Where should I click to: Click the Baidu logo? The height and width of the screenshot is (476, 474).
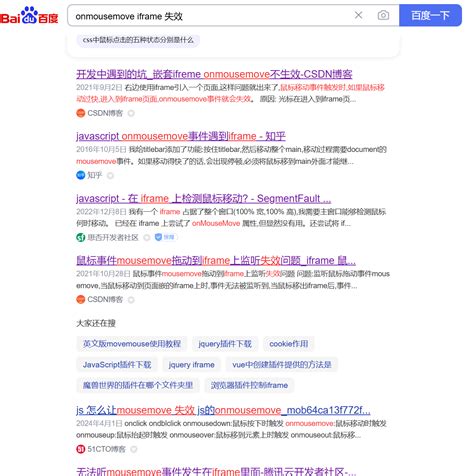[x=29, y=16]
